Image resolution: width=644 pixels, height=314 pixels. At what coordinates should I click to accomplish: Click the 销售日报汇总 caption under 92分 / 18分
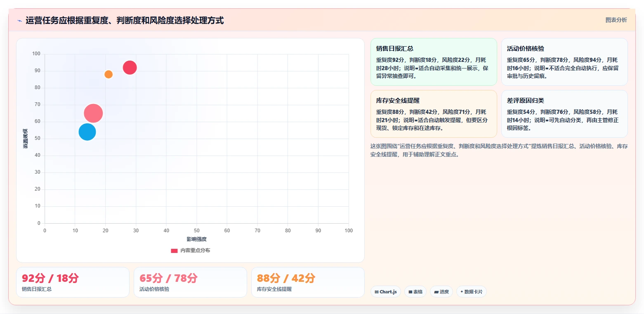click(x=37, y=289)
